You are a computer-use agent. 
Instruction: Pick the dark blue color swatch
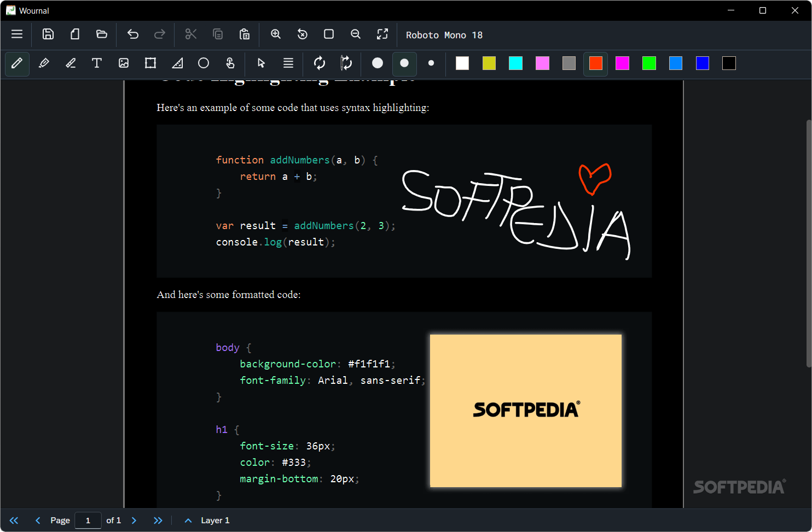pos(703,63)
